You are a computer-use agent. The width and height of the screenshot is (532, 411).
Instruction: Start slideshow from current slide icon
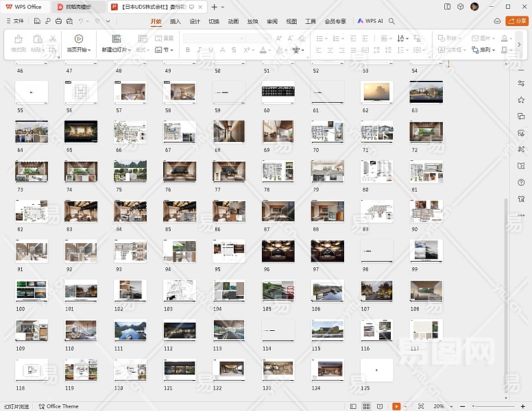click(79, 39)
